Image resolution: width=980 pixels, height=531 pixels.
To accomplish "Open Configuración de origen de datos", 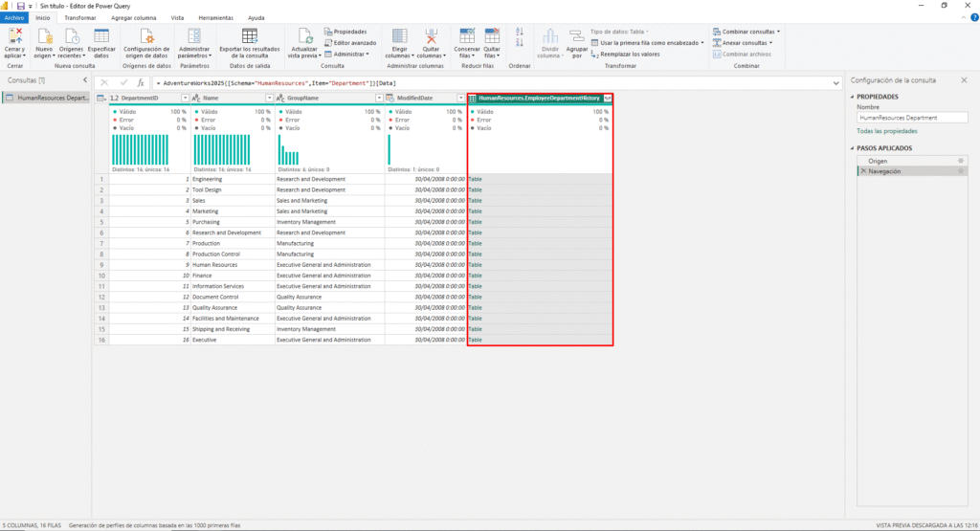I will click(x=147, y=41).
